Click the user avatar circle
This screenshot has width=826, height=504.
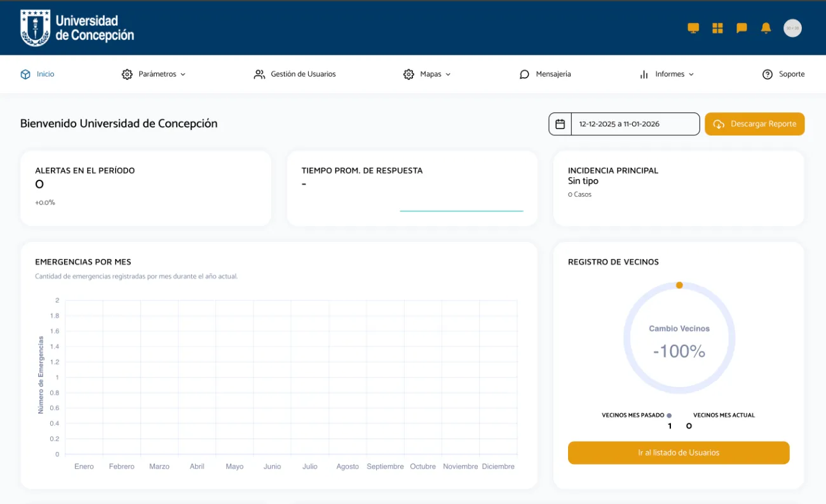(792, 28)
